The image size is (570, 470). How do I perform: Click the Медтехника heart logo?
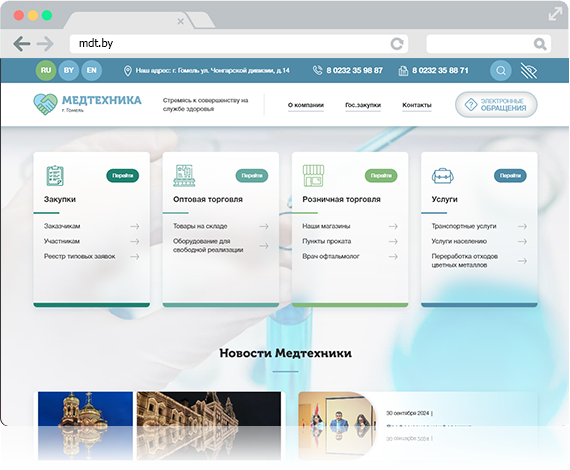coord(45,104)
